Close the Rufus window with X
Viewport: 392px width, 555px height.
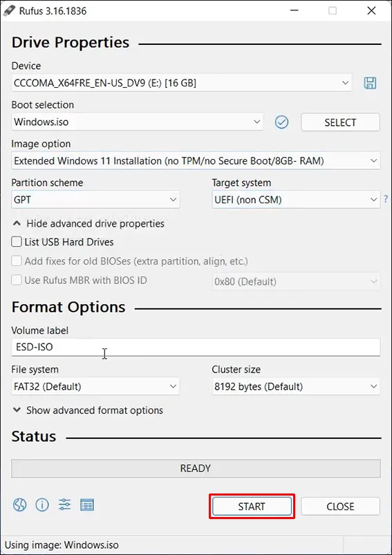[x=371, y=10]
